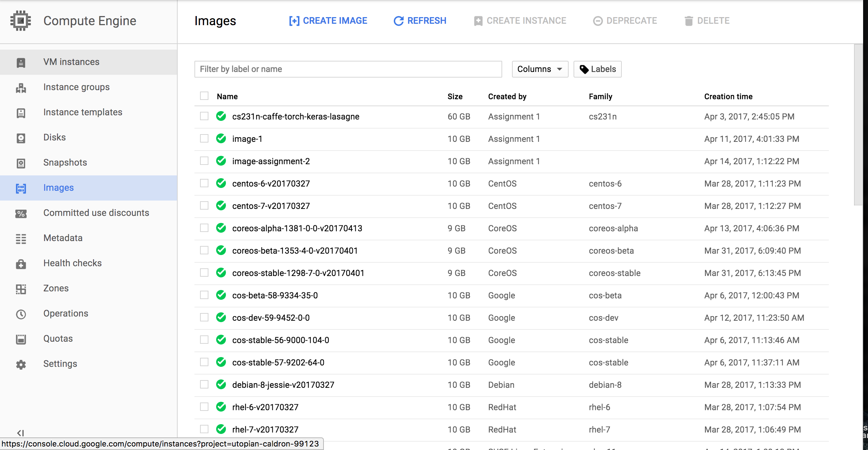The image size is (868, 450).
Task: Open the Labels panel button
Action: coord(597,69)
